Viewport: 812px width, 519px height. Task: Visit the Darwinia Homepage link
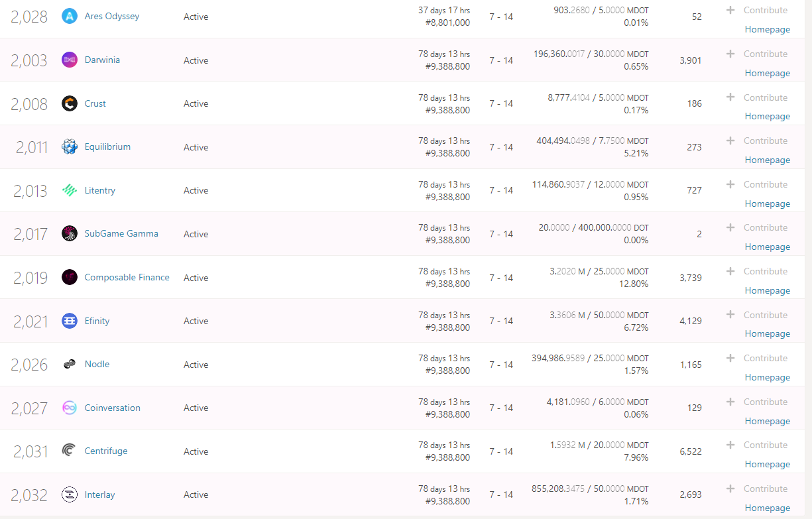[x=768, y=74]
